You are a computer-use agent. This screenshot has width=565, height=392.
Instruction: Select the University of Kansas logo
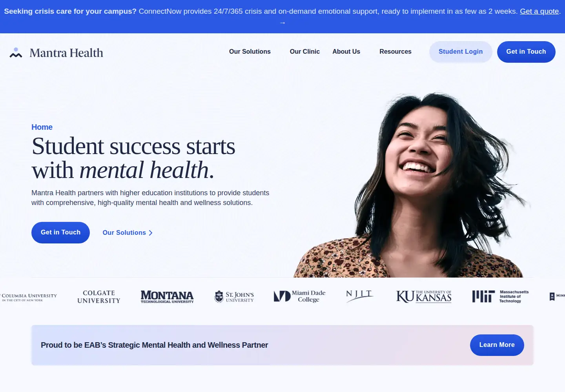[424, 297]
